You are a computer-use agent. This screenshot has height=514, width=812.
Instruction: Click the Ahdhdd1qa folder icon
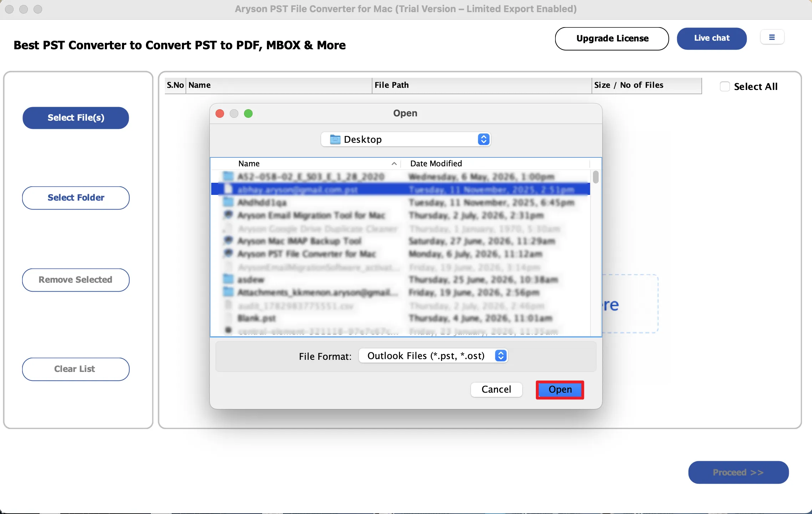point(228,202)
